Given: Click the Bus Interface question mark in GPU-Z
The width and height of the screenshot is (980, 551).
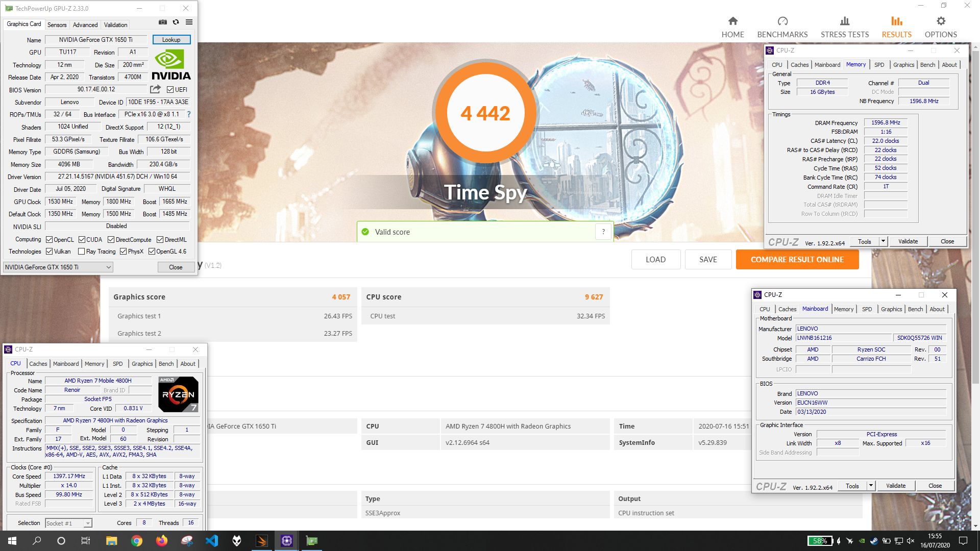Looking at the screenshot, I should pyautogui.click(x=189, y=114).
